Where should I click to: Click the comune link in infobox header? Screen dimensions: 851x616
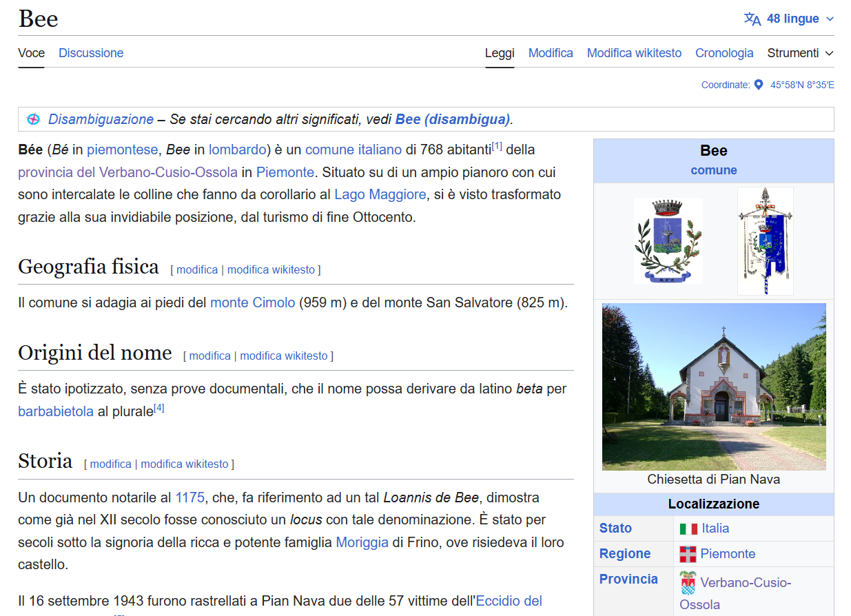point(714,170)
